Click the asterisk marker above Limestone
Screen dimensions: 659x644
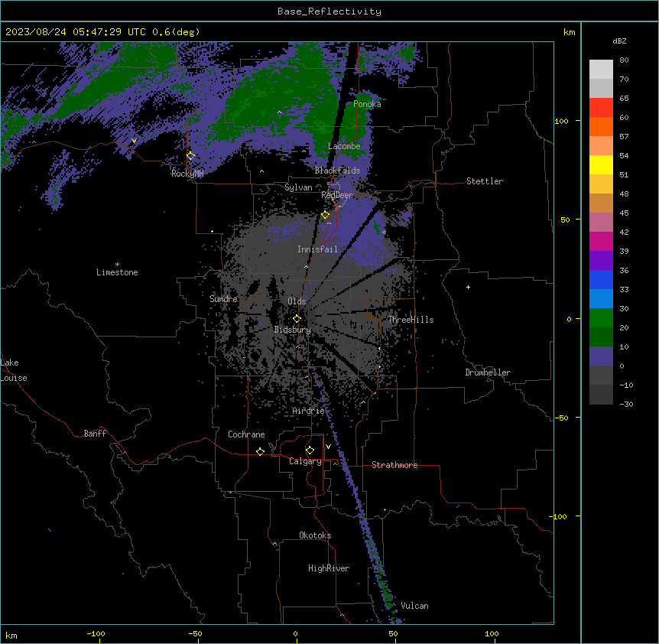(x=117, y=265)
